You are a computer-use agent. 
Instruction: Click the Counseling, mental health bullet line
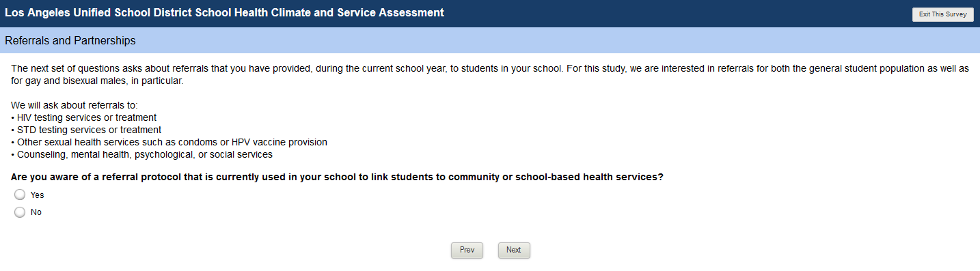point(141,154)
